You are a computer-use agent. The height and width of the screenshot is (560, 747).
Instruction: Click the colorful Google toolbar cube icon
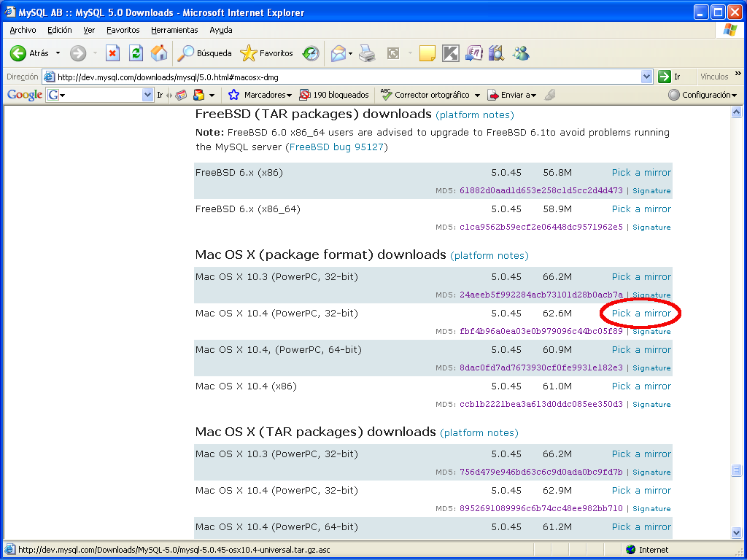tap(198, 96)
